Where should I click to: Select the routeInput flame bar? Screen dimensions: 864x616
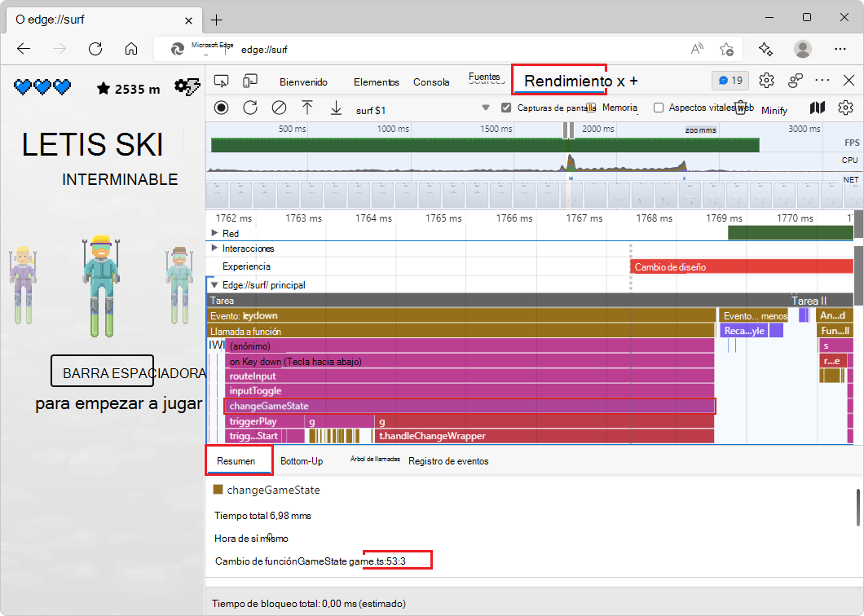coord(469,376)
